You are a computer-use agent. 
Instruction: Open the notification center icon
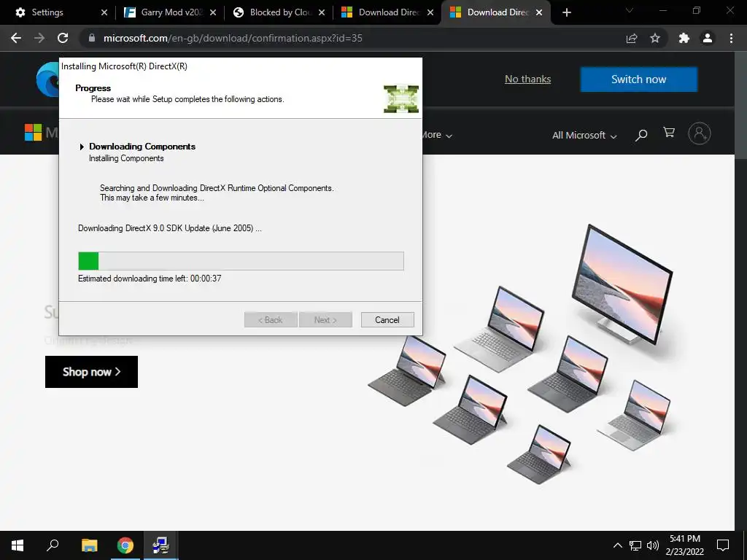tap(723, 545)
